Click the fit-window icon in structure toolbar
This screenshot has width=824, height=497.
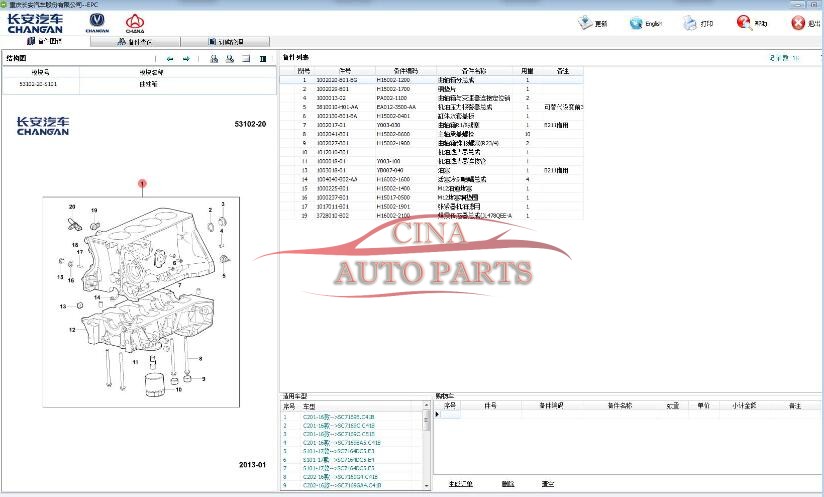click(x=246, y=59)
